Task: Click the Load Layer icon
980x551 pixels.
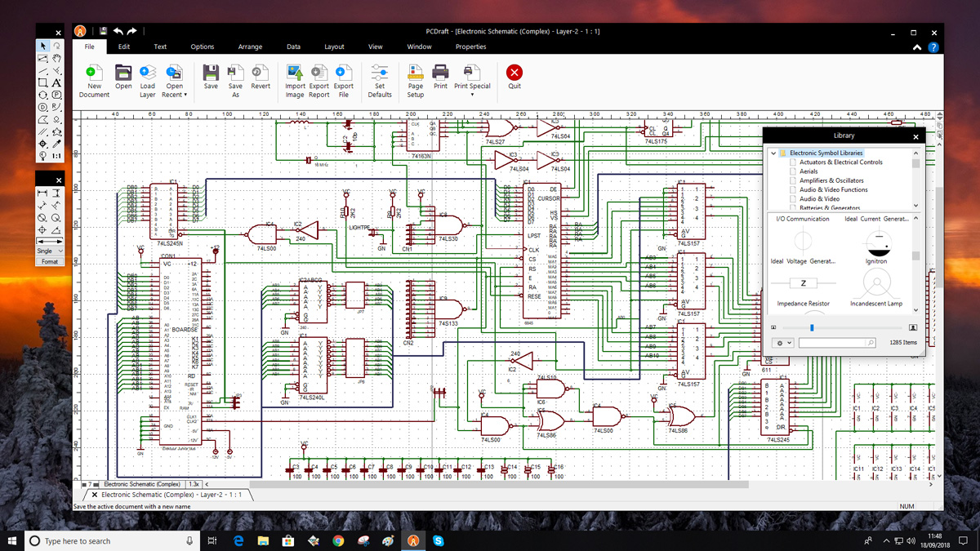Action: (147, 73)
